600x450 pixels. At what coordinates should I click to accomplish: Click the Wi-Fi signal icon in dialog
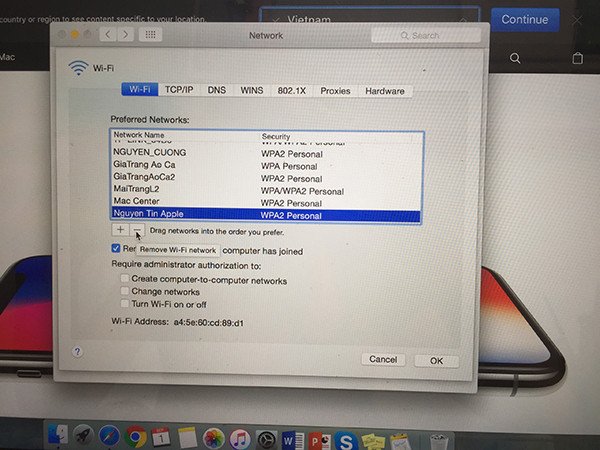[x=78, y=68]
